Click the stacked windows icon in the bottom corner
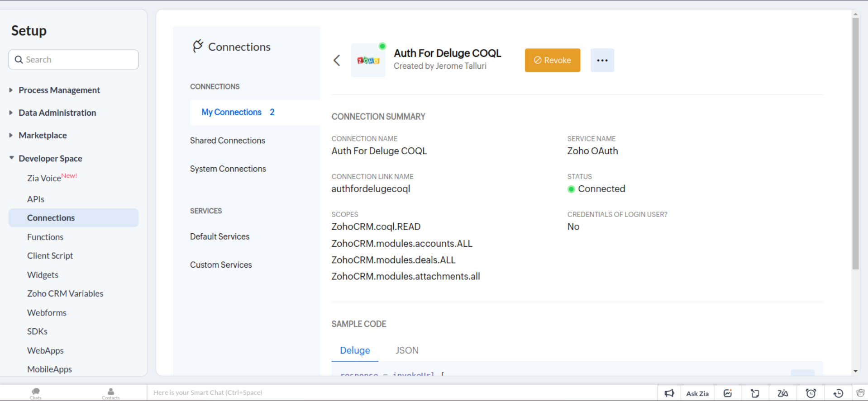 click(x=860, y=393)
